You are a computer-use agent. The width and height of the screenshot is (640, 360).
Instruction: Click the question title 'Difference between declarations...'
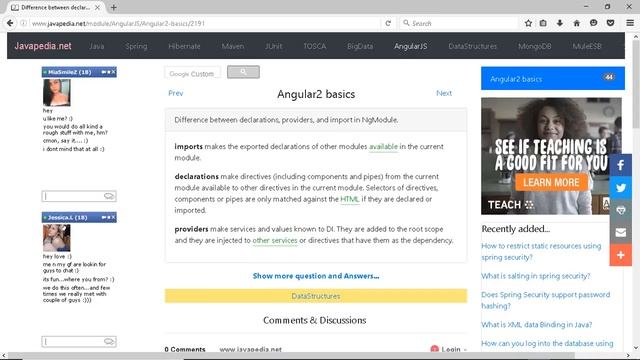286,120
